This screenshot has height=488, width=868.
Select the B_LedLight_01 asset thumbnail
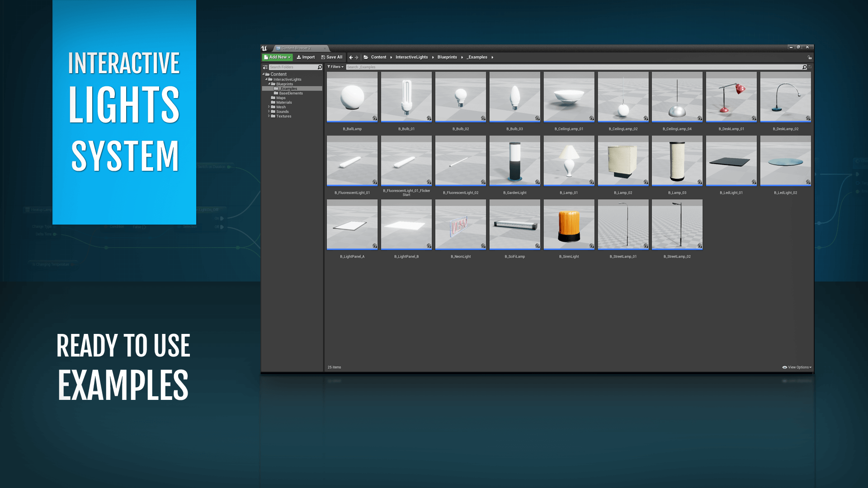(x=731, y=160)
